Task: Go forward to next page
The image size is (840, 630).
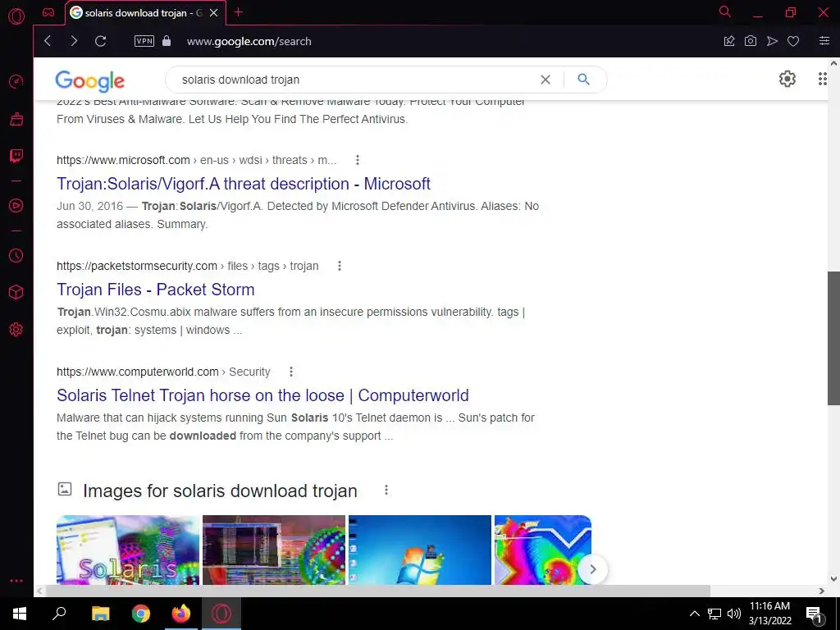Action: [x=74, y=41]
